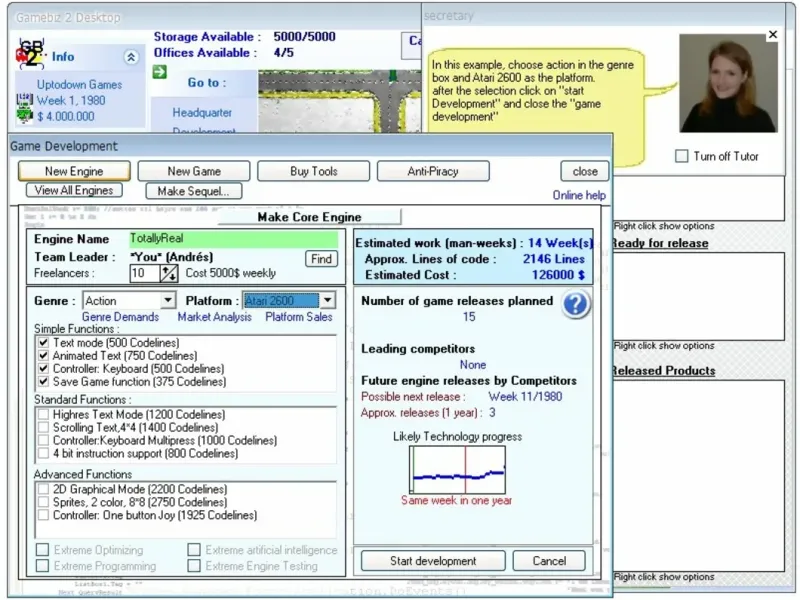Open Online help link
Viewport: 800px width, 600px height.
[x=579, y=195]
